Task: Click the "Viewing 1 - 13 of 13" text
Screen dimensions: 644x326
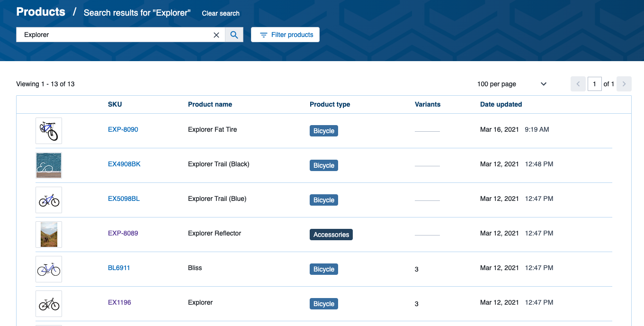Action: tap(45, 84)
